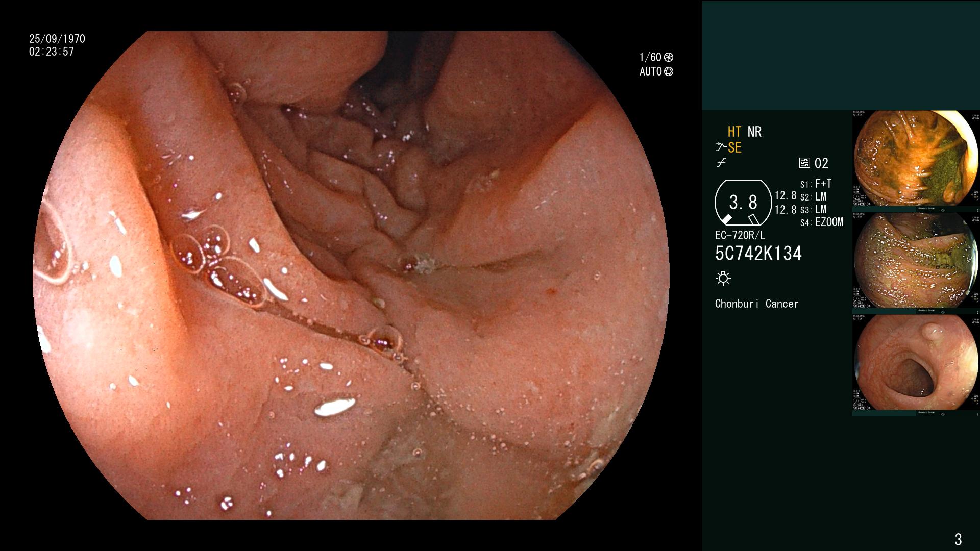Open the colon lumen polyp thumbnail
The width and height of the screenshot is (980, 551).
916,363
